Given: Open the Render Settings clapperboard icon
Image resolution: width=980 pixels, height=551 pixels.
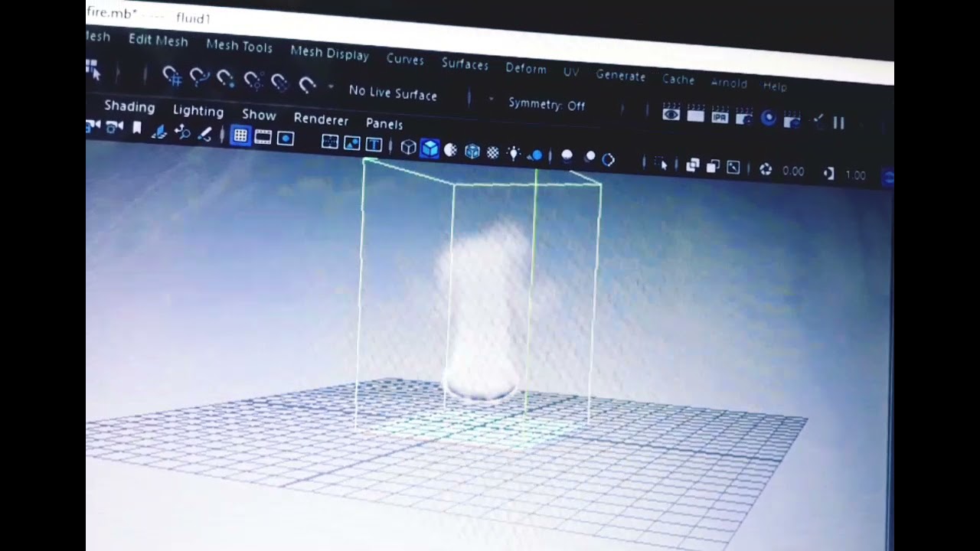Looking at the screenshot, I should tap(744, 117).
